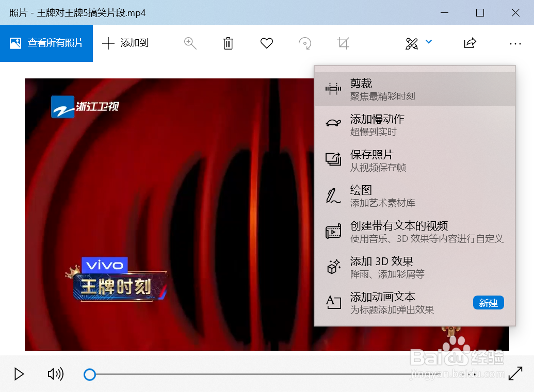Delete the video with trash icon

pos(228,43)
